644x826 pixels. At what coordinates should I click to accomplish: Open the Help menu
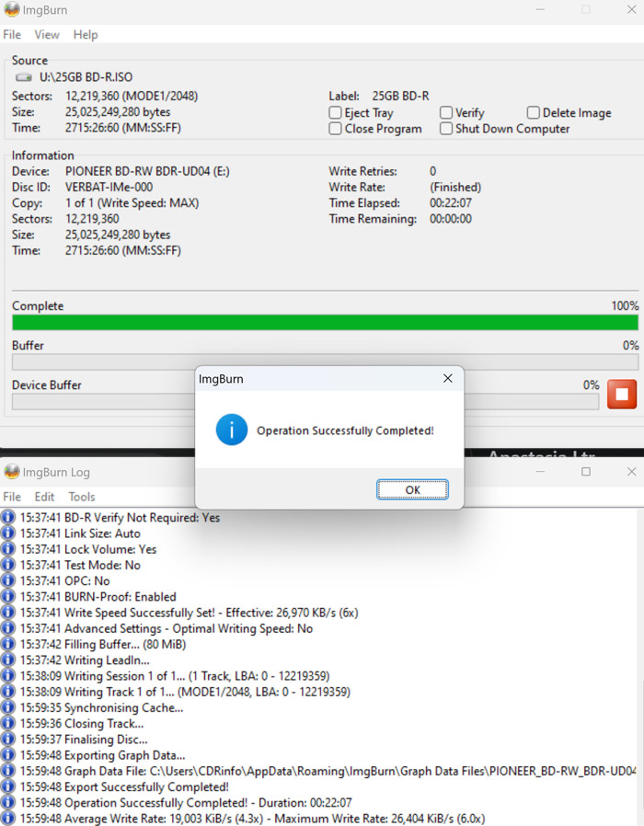[86, 35]
